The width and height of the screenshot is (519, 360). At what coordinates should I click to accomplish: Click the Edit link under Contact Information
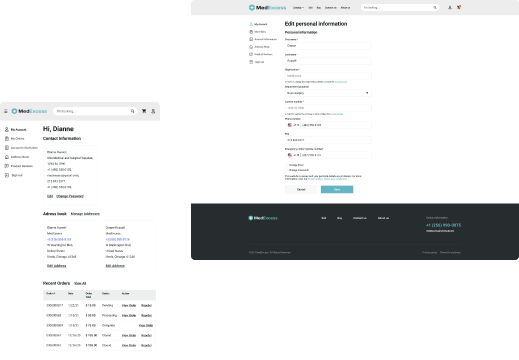coord(50,196)
